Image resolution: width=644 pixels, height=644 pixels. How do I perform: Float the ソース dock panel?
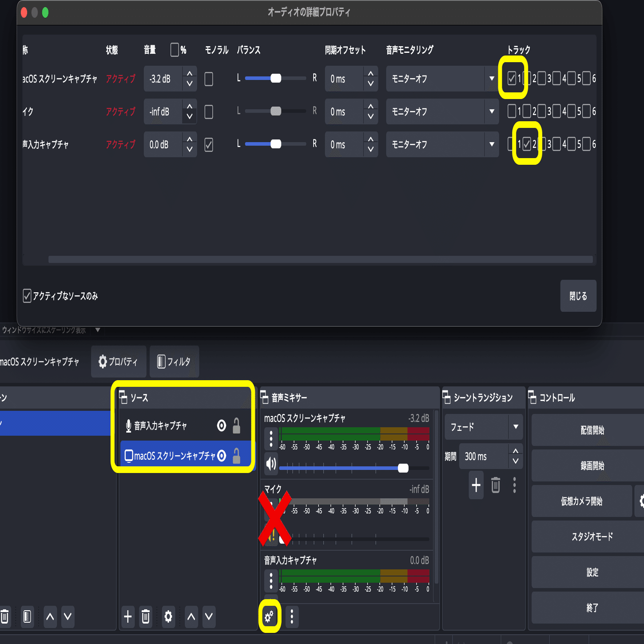pyautogui.click(x=123, y=397)
